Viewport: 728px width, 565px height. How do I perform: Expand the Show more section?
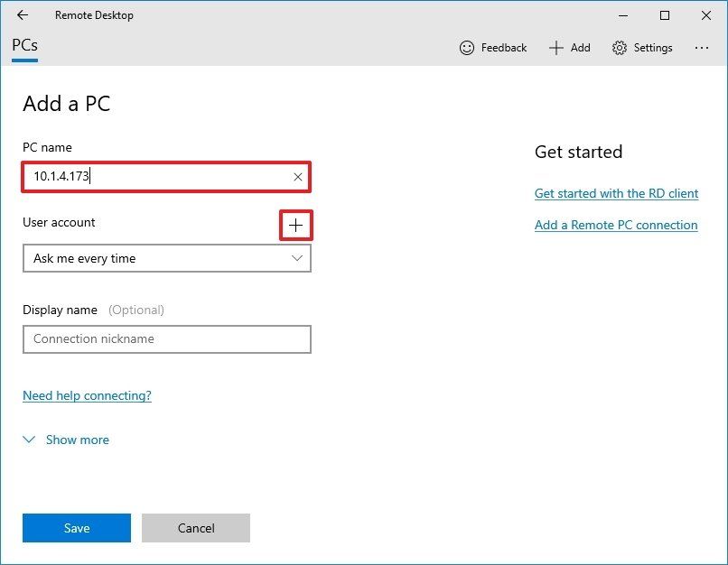(77, 440)
